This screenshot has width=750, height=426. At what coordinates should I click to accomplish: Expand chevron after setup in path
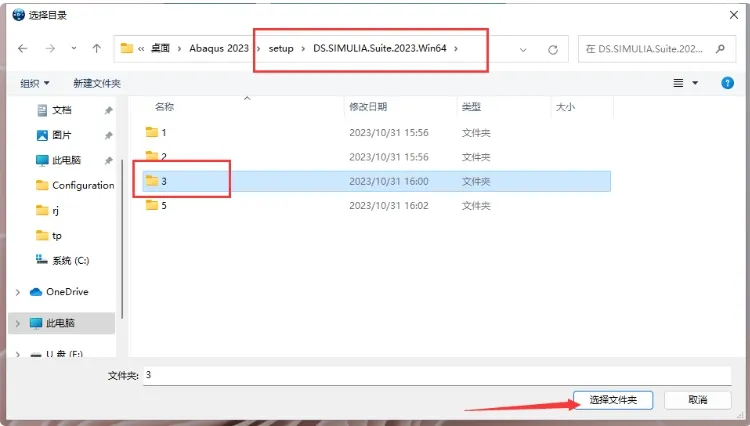coord(303,48)
